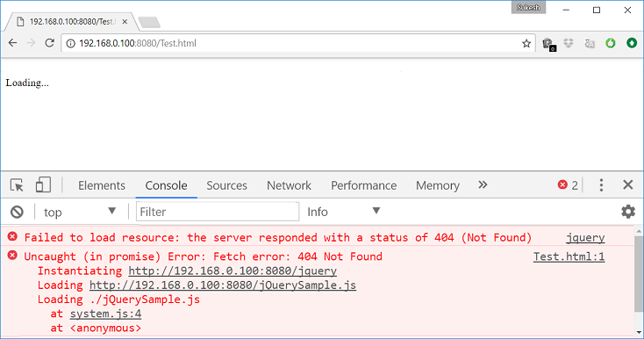Switch to the Network tab
The width and height of the screenshot is (644, 339).
click(x=290, y=185)
